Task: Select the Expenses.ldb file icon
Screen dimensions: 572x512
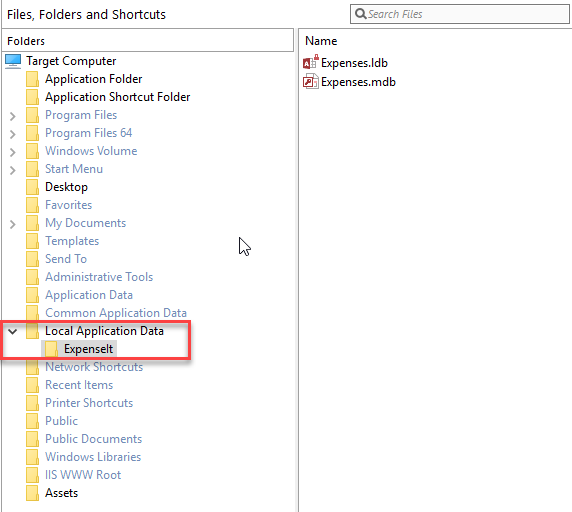Action: pyautogui.click(x=311, y=62)
